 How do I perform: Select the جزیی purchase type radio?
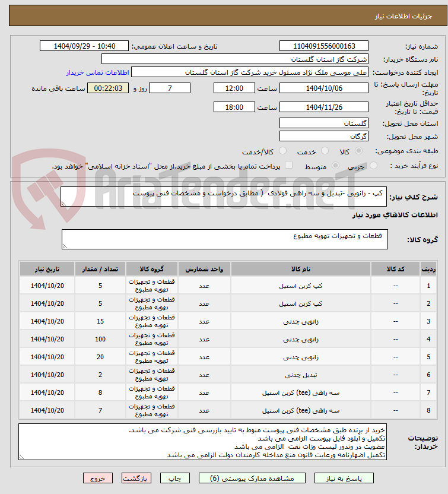pyautogui.click(x=373, y=166)
